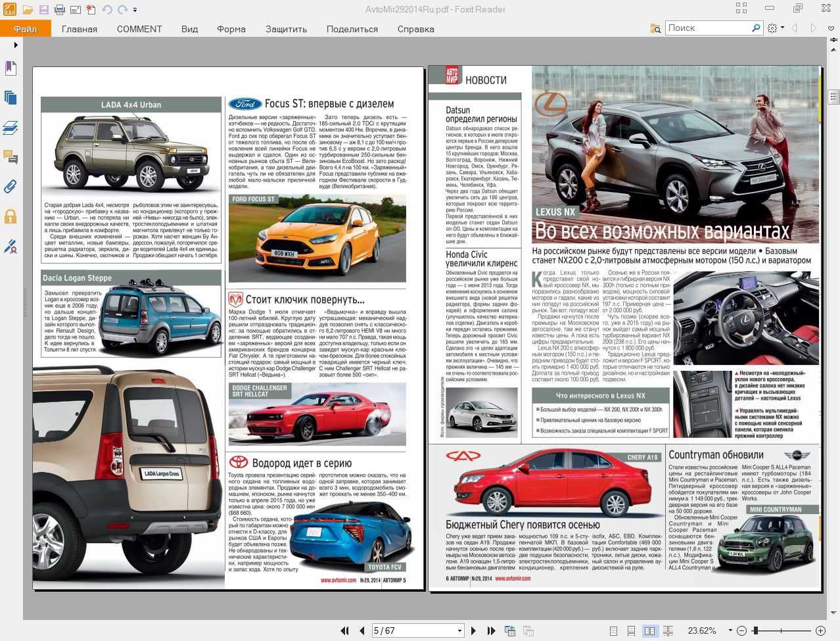Viewport: 840px width, 641px height.
Task: Switch to the COMMENT tab
Action: (139, 29)
